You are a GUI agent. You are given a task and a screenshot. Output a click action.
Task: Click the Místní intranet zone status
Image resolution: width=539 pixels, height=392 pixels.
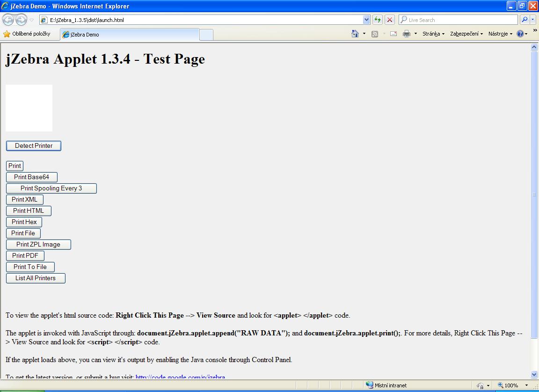(386, 385)
